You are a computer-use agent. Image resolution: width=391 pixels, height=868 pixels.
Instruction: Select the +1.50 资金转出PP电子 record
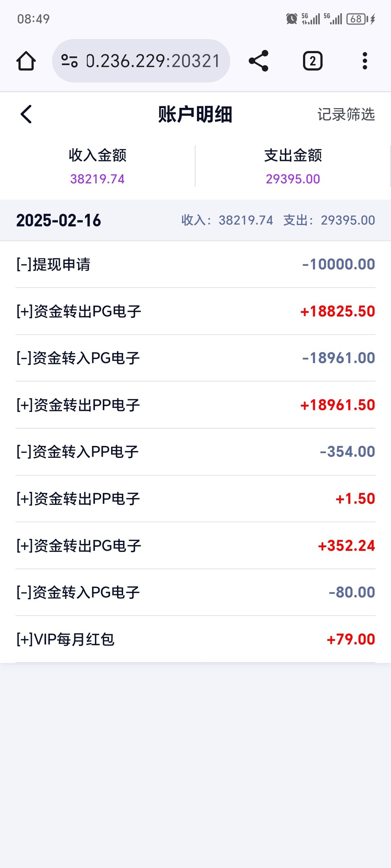[x=195, y=499]
